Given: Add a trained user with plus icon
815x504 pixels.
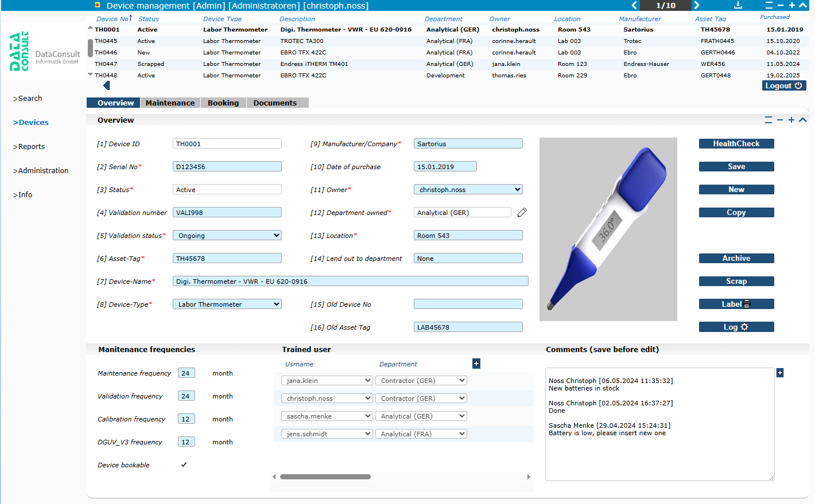Looking at the screenshot, I should (476, 364).
